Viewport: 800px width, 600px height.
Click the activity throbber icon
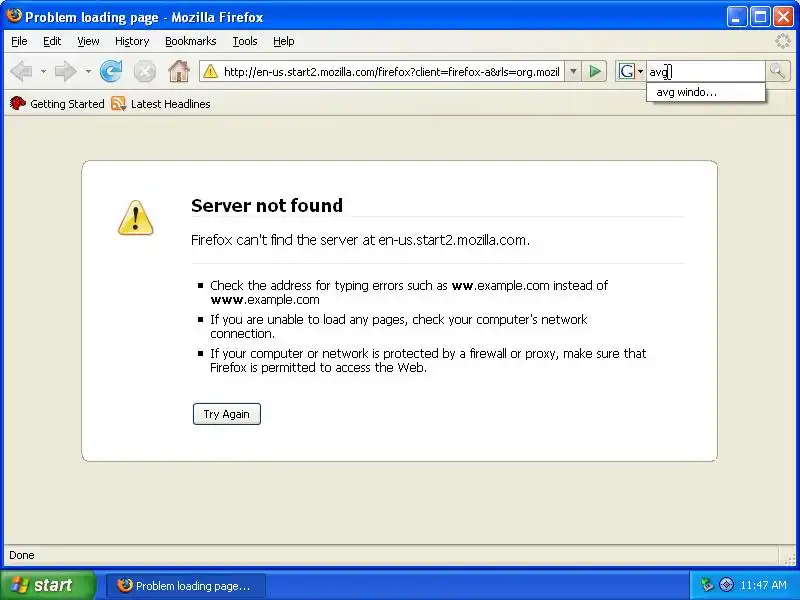[783, 41]
